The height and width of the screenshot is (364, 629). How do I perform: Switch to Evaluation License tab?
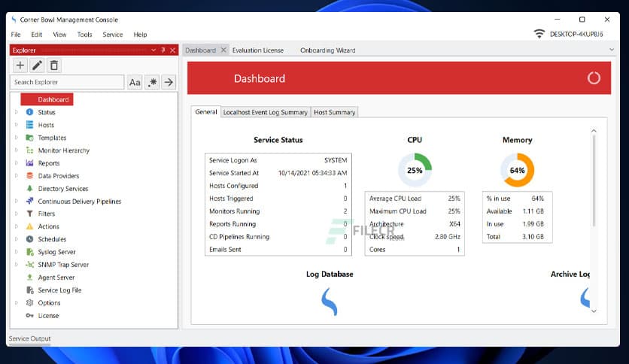click(258, 50)
